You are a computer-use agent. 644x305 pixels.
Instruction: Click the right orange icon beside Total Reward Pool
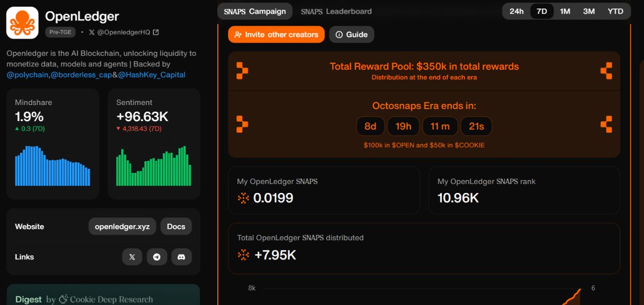coord(606,71)
